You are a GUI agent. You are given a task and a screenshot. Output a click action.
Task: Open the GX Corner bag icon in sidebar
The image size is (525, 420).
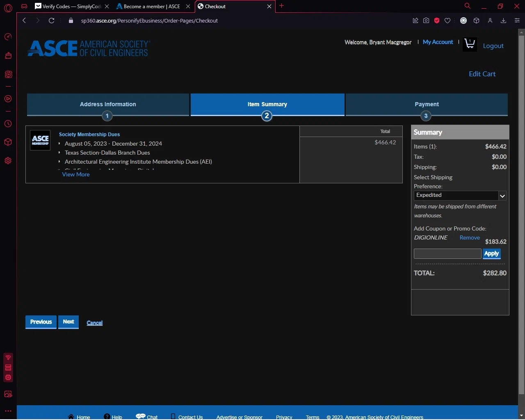coord(8,55)
